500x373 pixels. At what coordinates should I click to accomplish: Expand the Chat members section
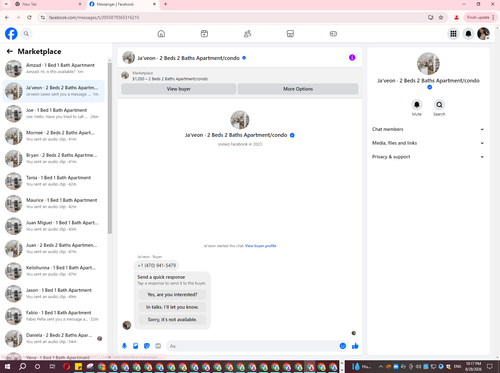(428, 129)
